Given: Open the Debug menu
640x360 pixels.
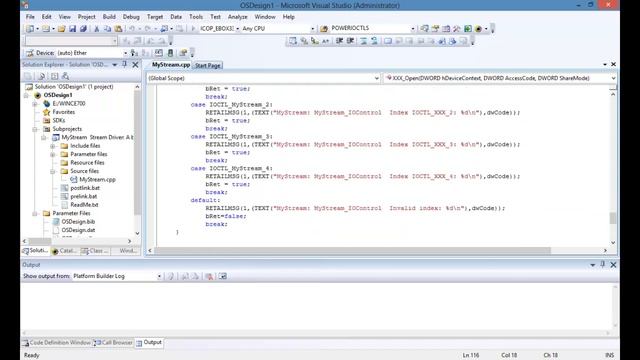Looking at the screenshot, I should (x=131, y=17).
